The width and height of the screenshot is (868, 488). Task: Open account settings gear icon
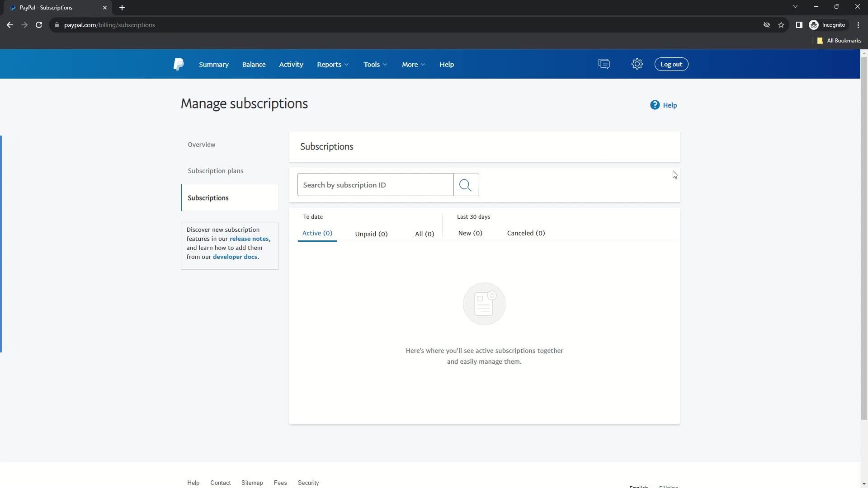[637, 64]
